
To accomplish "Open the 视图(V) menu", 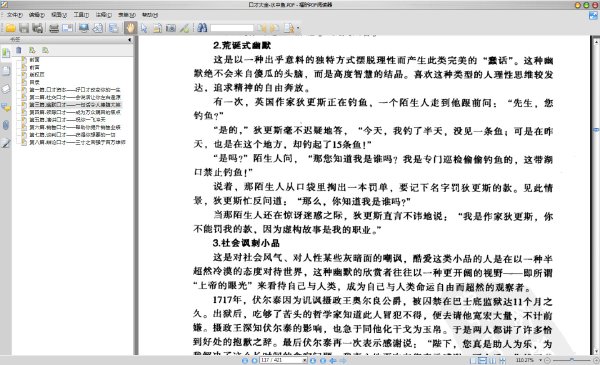I will 59,15.
